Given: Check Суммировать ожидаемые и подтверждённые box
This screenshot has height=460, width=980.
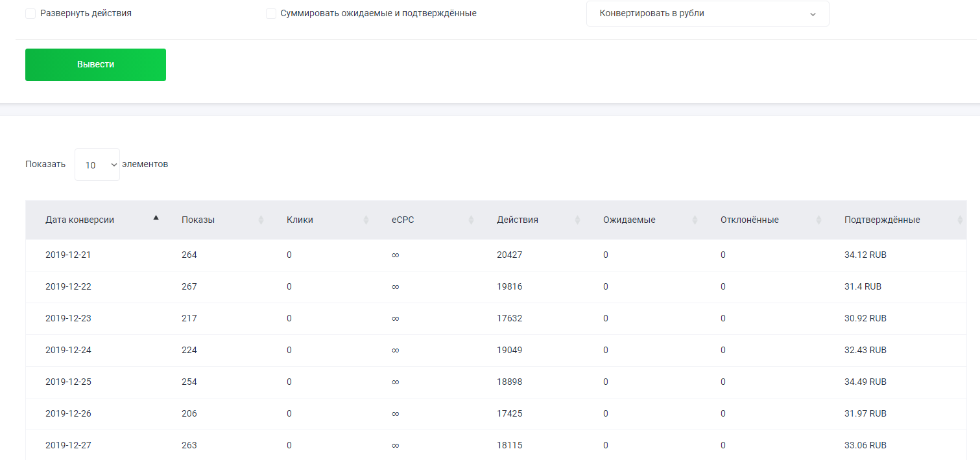Looking at the screenshot, I should click(271, 14).
